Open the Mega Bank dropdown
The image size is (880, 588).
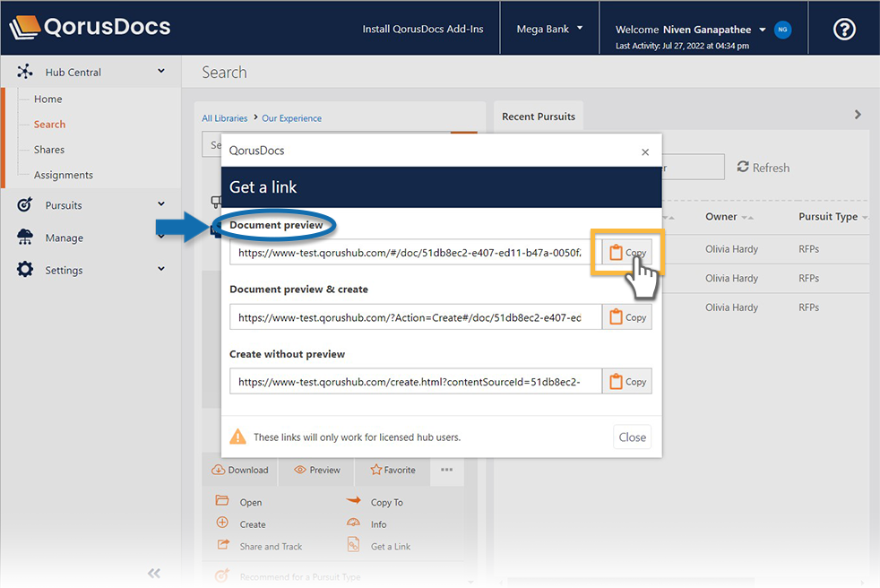click(x=549, y=29)
